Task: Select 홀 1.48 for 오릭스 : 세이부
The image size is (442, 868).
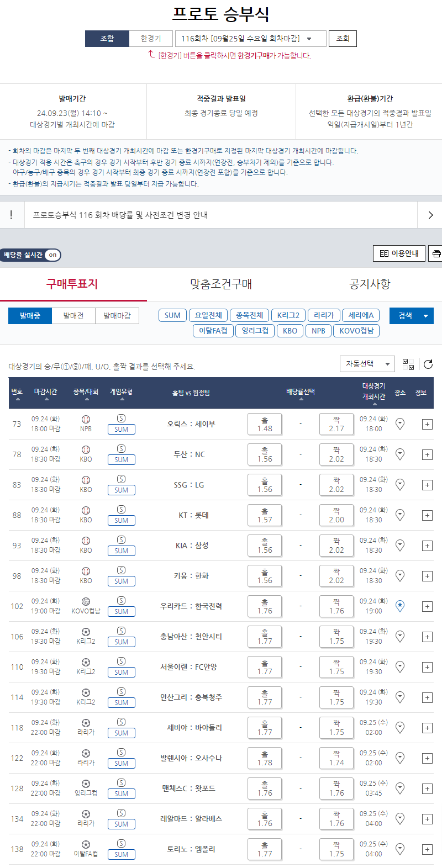Action: [x=265, y=424]
